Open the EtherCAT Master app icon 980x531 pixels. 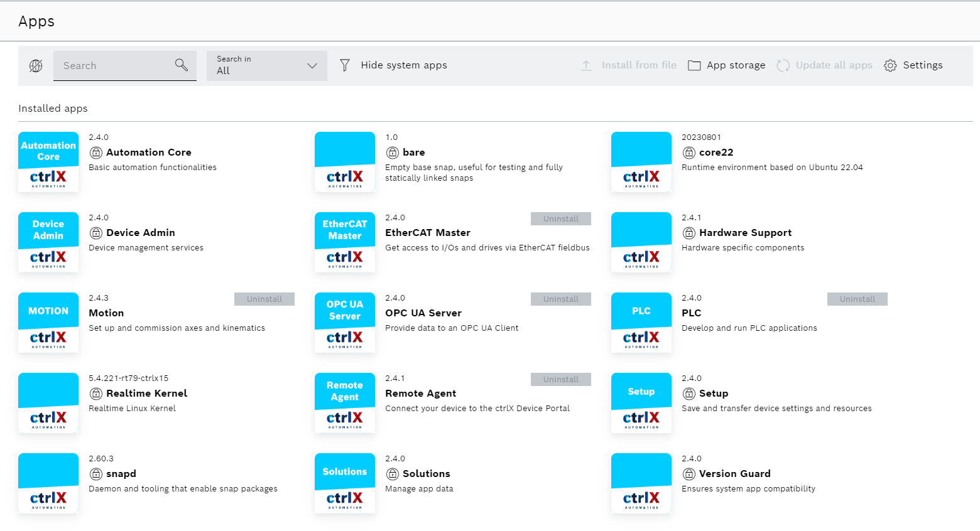(344, 242)
